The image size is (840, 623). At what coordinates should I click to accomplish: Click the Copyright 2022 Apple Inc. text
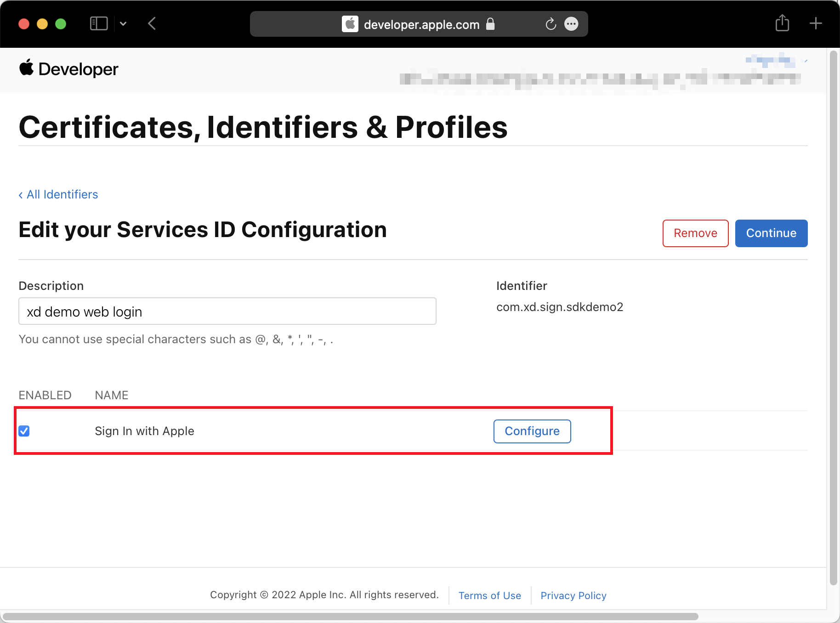pos(324,595)
